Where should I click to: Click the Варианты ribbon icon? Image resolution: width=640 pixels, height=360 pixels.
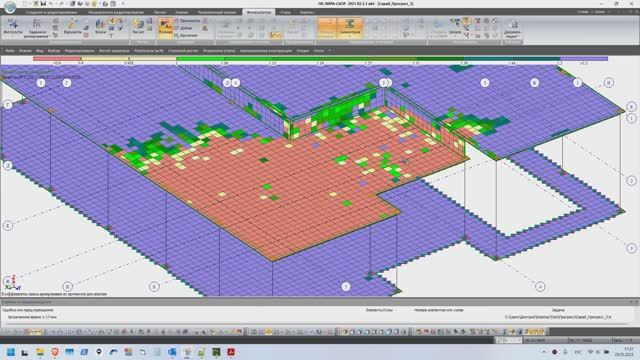[73, 26]
